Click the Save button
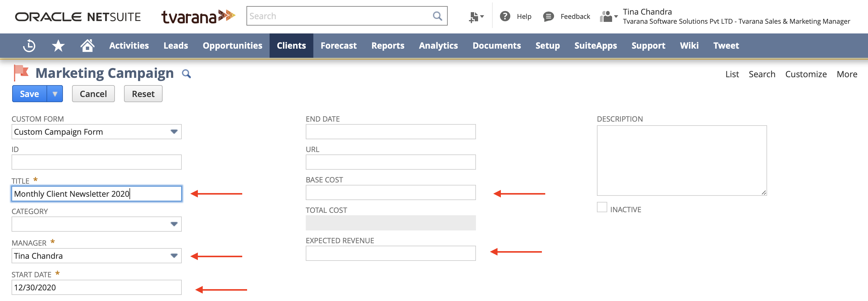This screenshot has height=301, width=868. 30,94
